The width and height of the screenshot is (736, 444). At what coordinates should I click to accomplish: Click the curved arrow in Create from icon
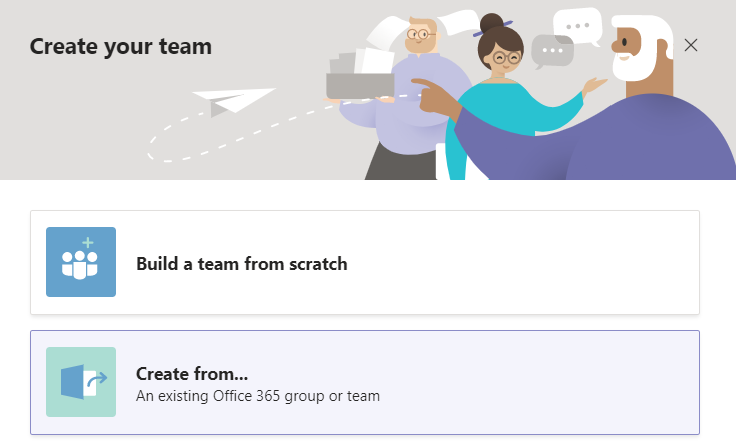coord(97,379)
